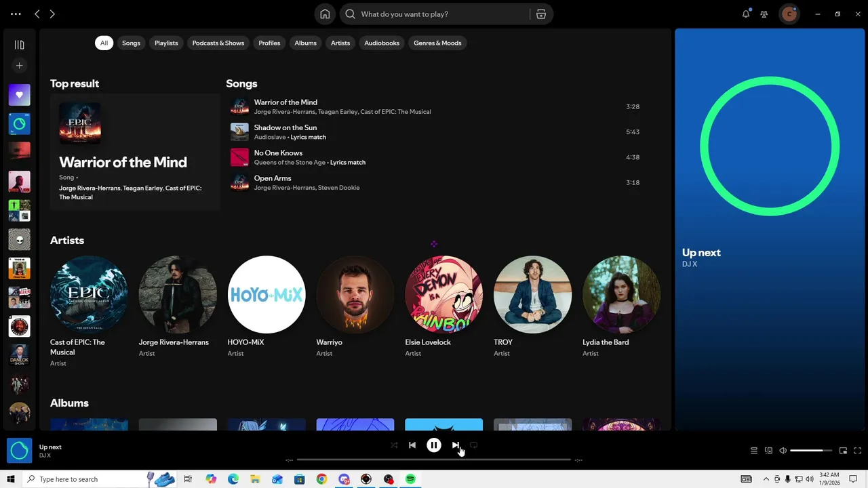This screenshot has height=488, width=868.
Task: Select the Artists filter chip
Action: click(340, 43)
